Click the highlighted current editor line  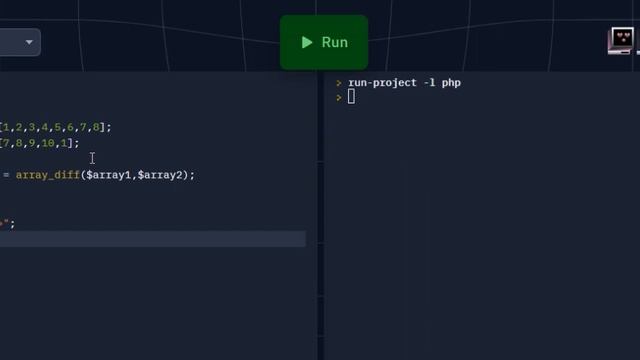(153, 239)
